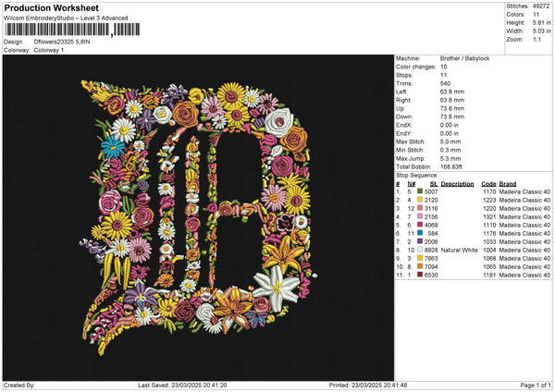555x392 pixels.
Task: Click the Height value 5.81 in
Action: (x=541, y=22)
